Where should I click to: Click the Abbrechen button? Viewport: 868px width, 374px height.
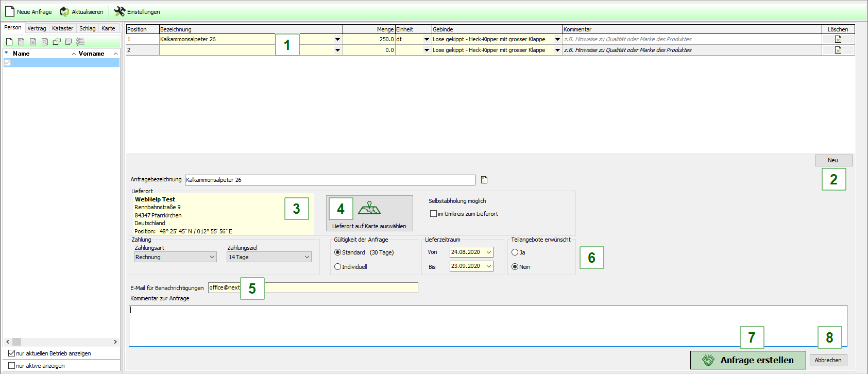point(828,360)
